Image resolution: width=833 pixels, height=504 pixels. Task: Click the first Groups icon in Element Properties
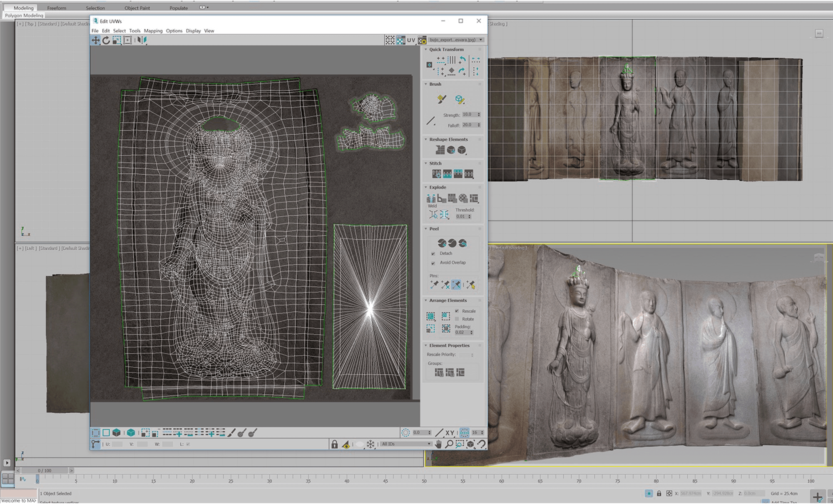coord(439,373)
